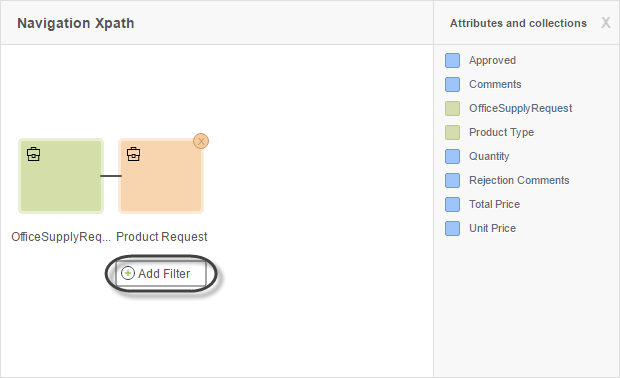Close the Attributes and collections panel
Viewport: 620px width, 378px height.
[605, 23]
